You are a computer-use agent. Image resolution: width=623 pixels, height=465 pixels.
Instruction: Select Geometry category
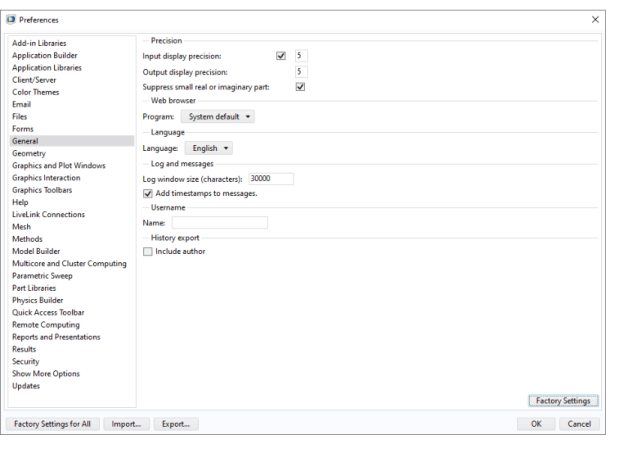tap(72, 153)
